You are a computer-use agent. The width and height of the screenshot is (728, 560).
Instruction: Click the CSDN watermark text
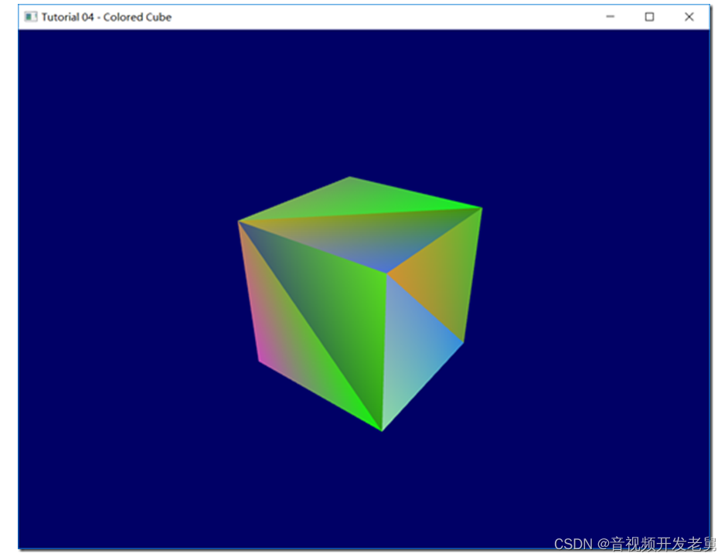[572, 544]
